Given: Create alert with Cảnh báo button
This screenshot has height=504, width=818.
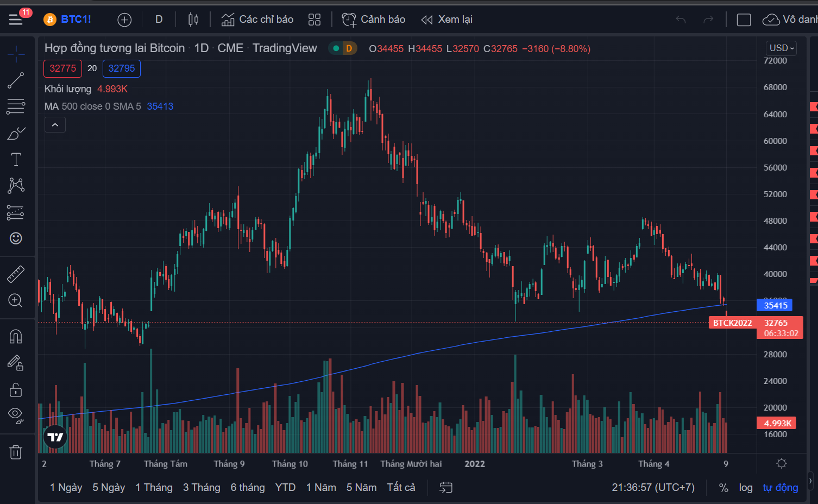Looking at the screenshot, I should tap(374, 20).
